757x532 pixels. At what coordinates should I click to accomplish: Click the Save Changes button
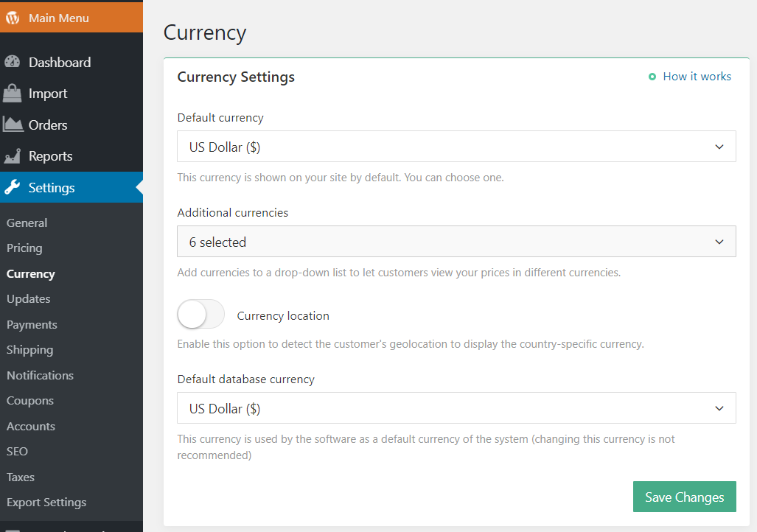click(684, 497)
